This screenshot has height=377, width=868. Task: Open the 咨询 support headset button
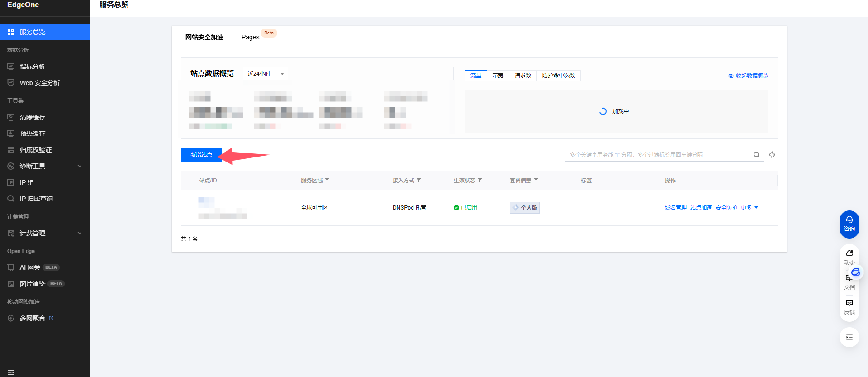849,224
